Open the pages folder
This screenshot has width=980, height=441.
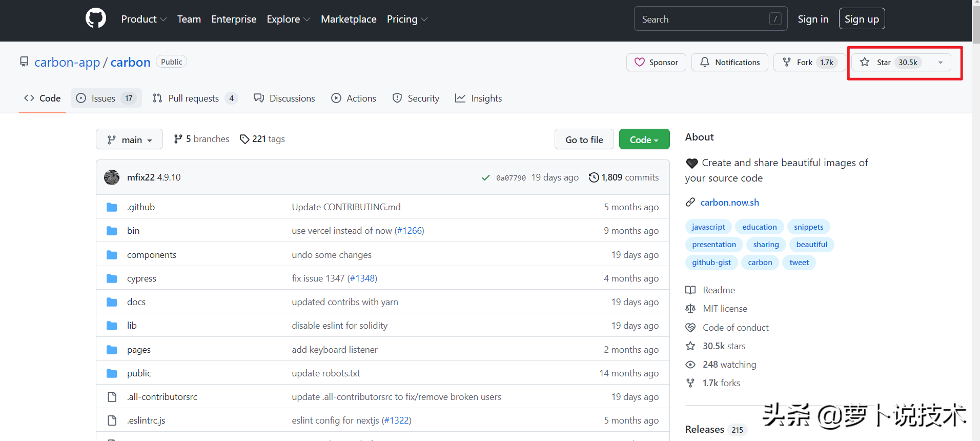pos(139,350)
